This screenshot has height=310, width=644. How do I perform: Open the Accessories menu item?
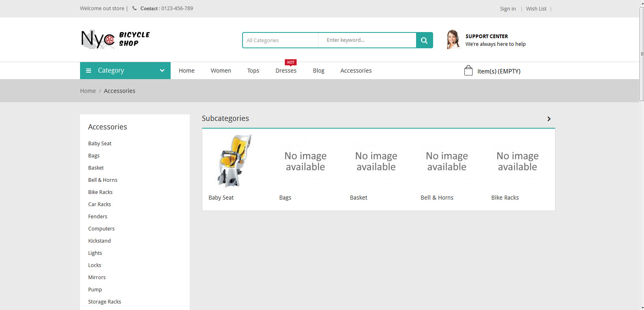[356, 71]
